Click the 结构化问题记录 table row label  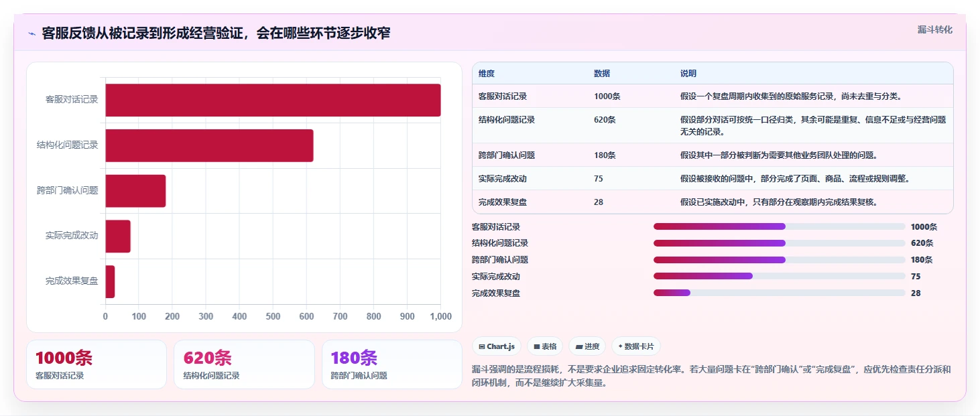pos(506,120)
